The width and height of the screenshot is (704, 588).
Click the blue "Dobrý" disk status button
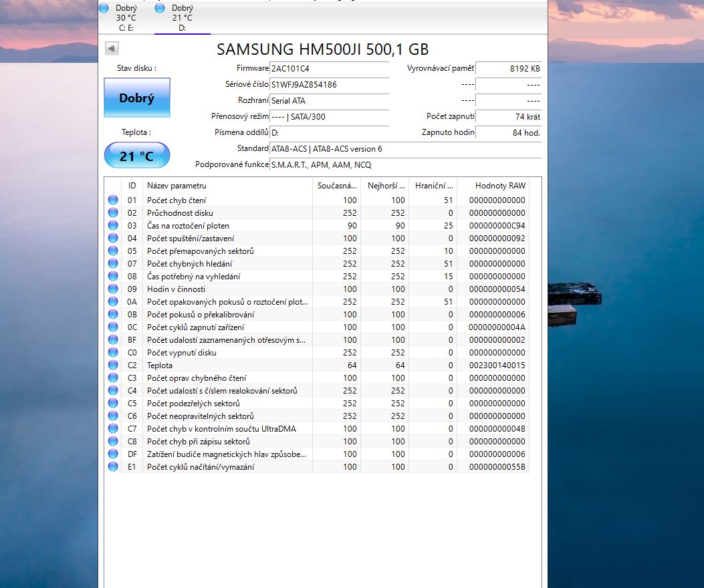(136, 97)
